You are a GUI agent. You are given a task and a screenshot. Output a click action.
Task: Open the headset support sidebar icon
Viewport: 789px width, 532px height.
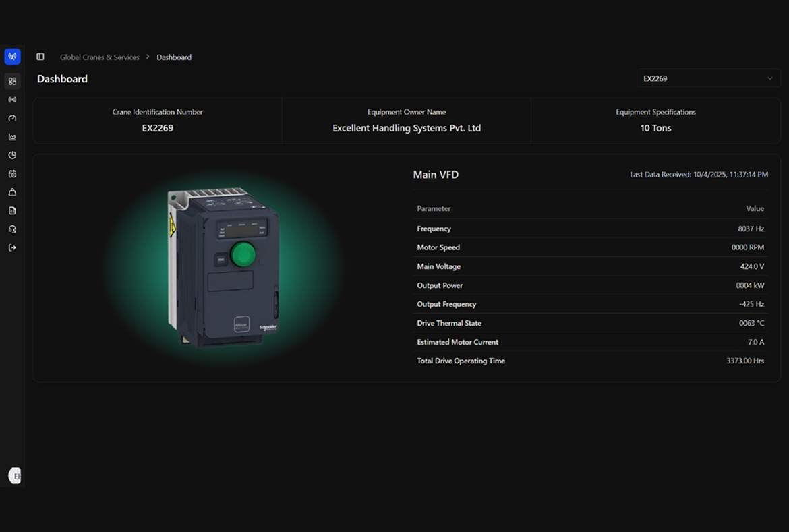(x=12, y=229)
